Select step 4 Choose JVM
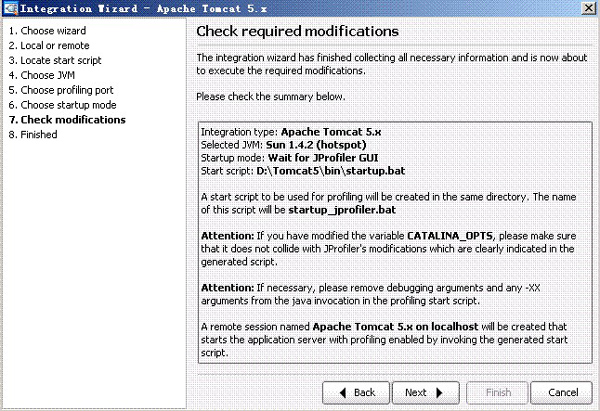The image size is (600, 411). click(43, 75)
